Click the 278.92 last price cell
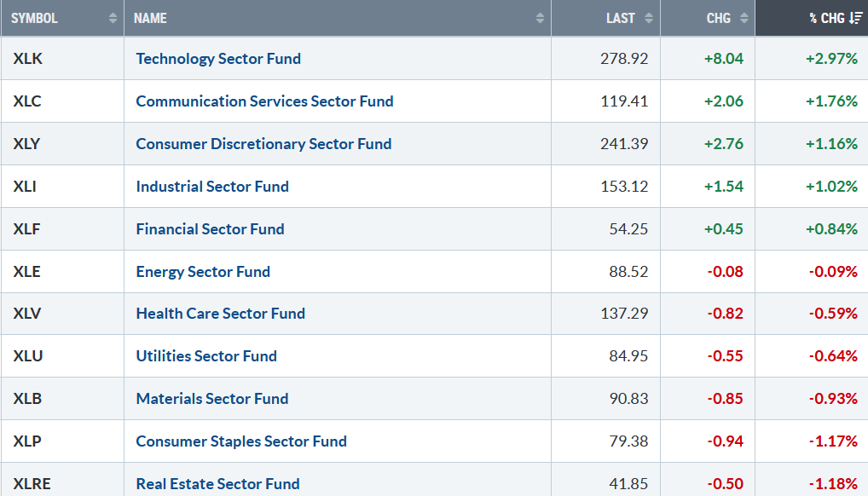 (624, 59)
